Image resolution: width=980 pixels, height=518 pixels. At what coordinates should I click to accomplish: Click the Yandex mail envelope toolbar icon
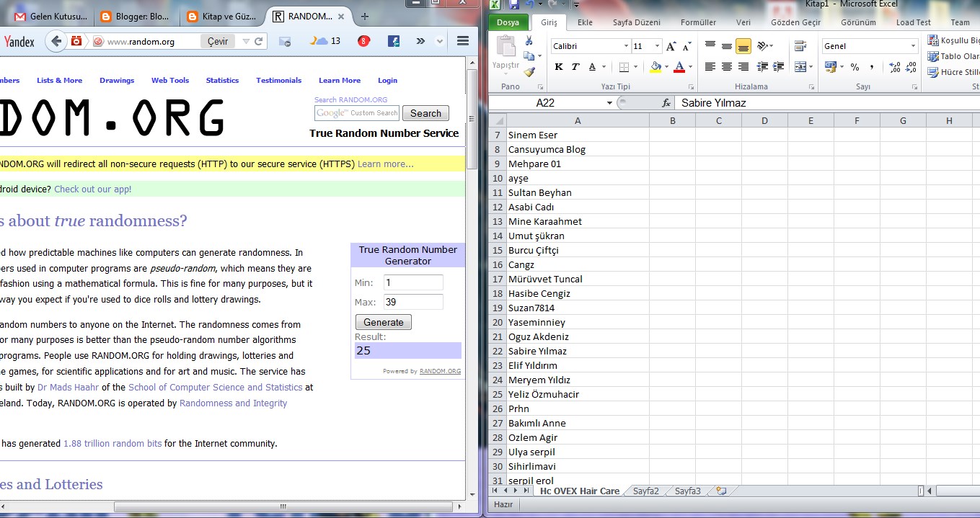285,42
